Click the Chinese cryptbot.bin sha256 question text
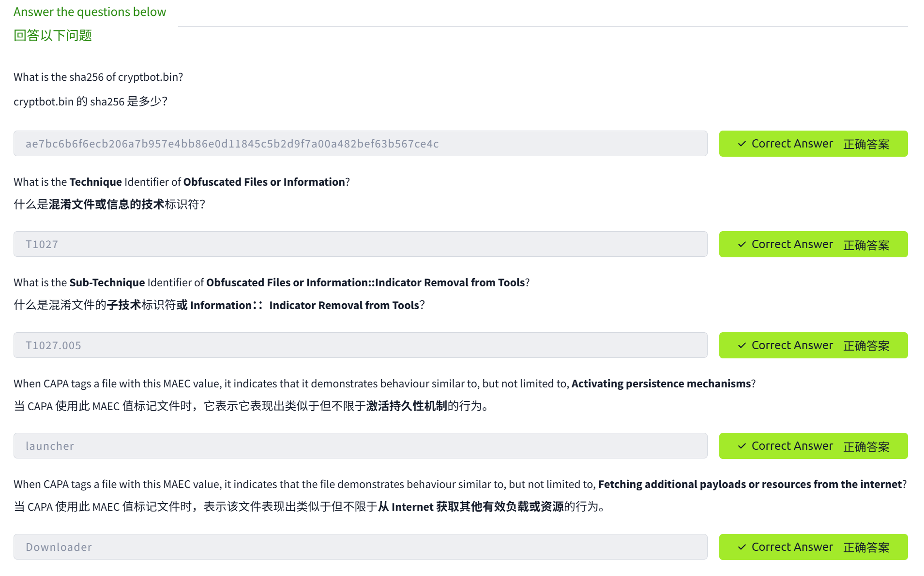 [91, 102]
